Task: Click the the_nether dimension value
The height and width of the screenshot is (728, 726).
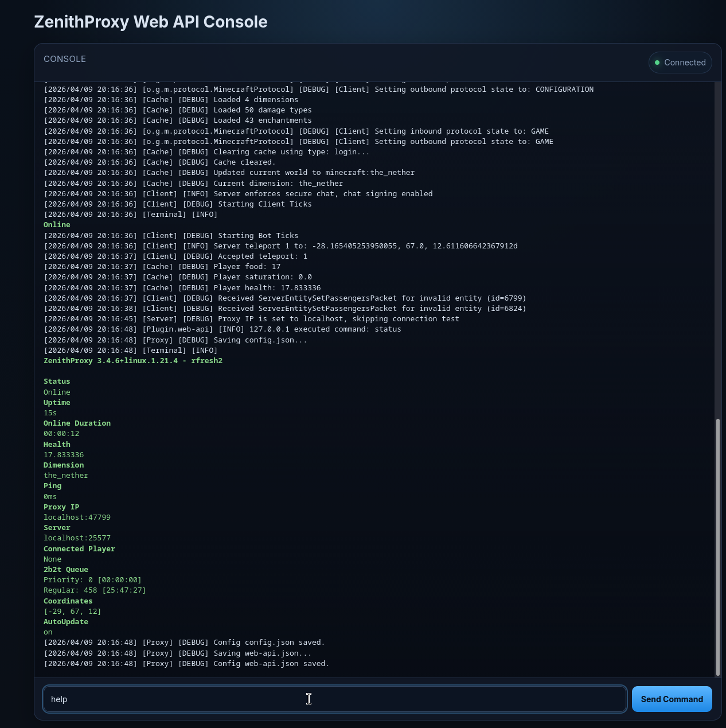Action: point(66,476)
